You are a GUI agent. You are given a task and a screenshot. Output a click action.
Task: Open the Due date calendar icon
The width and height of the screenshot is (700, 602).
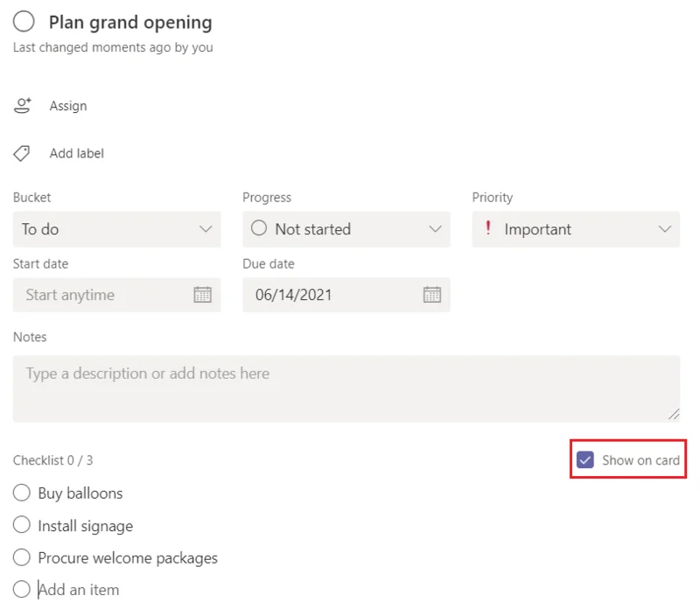pos(432,295)
